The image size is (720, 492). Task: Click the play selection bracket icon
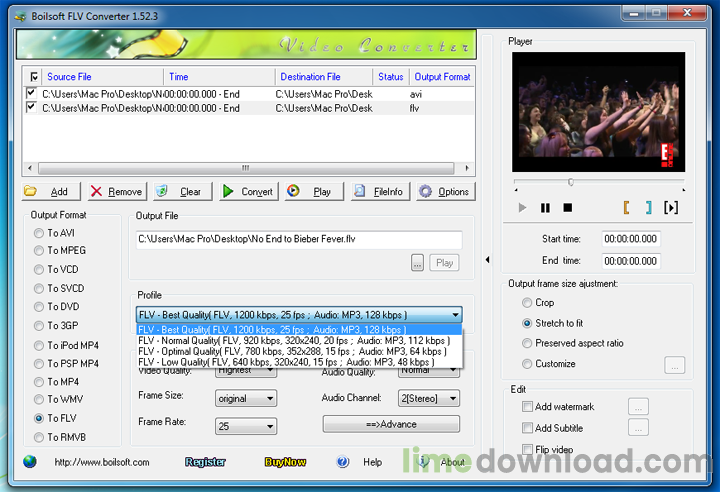point(671,208)
